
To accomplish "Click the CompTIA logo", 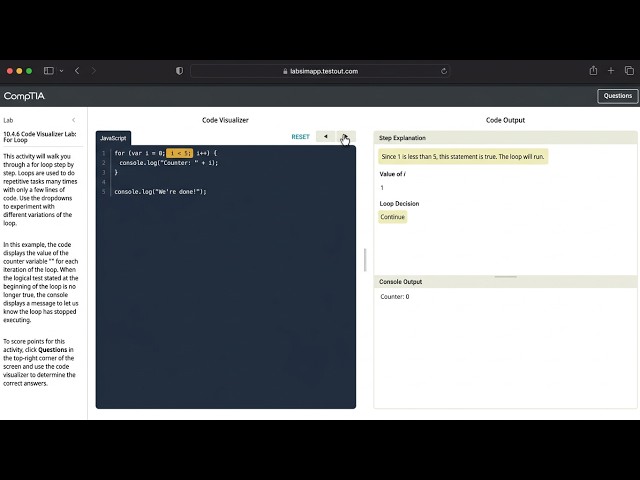I will point(24,96).
